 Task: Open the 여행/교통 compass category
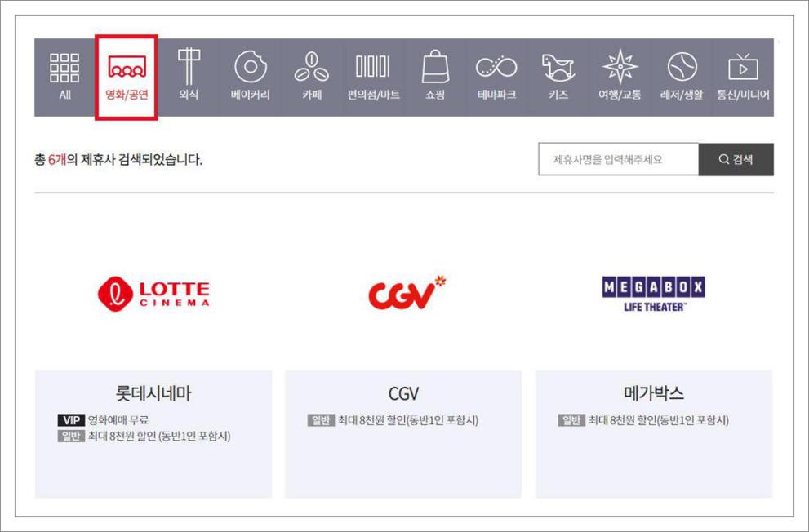(620, 75)
